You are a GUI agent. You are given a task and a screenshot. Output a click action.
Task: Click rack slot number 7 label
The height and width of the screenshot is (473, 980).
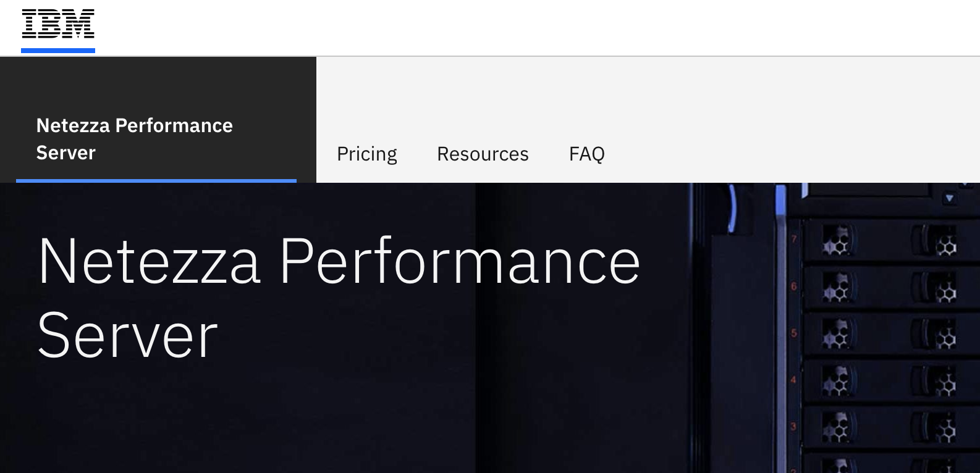click(794, 239)
